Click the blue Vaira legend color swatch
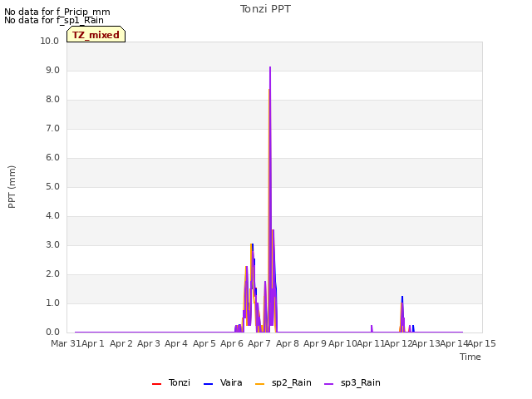This screenshot has width=532, height=399. pyautogui.click(x=208, y=384)
